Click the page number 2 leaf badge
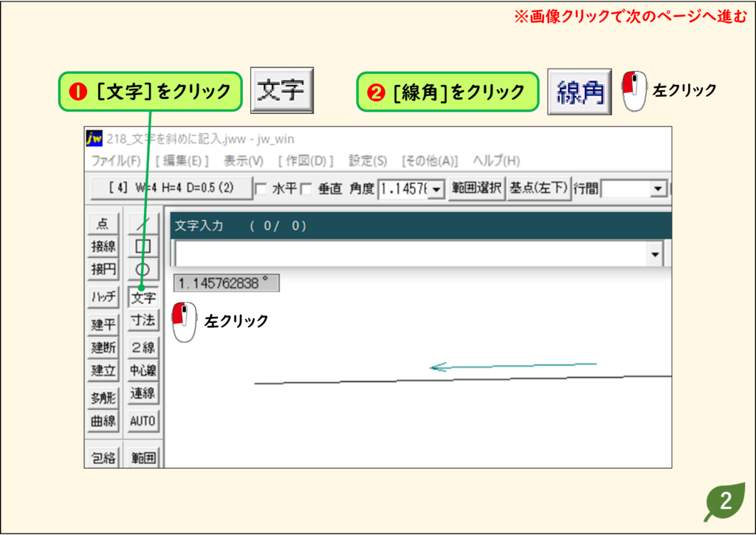Screen dimensions: 756x535 point(725,502)
